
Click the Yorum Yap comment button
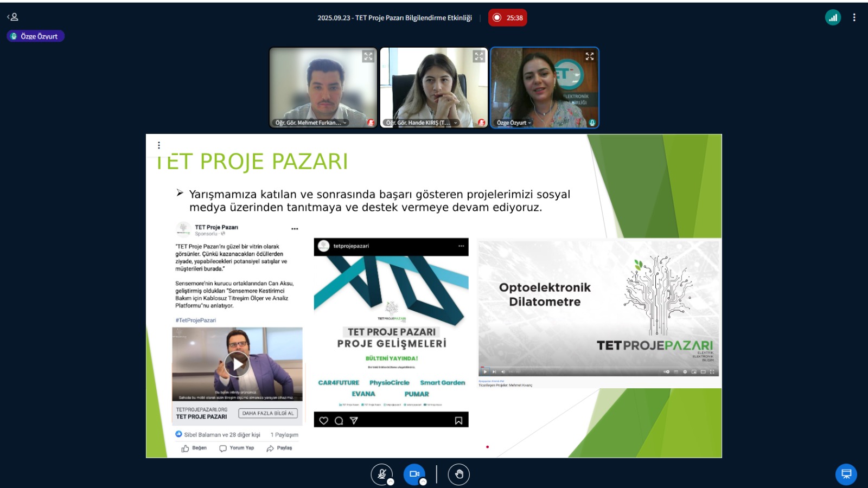coord(237,448)
